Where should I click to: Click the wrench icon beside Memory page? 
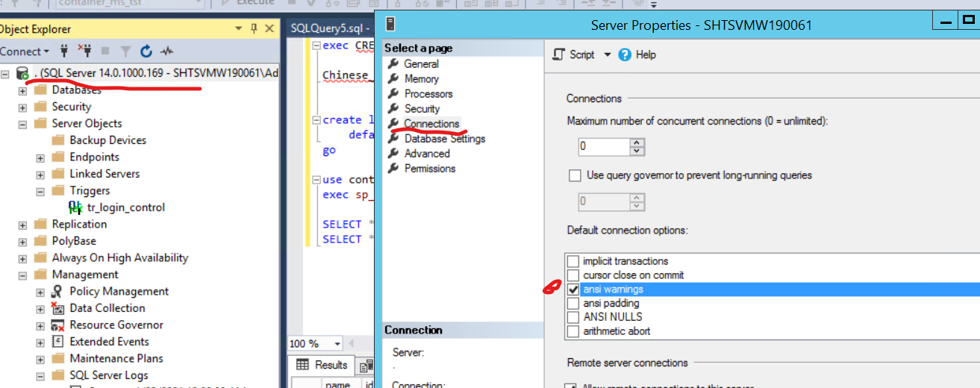394,79
